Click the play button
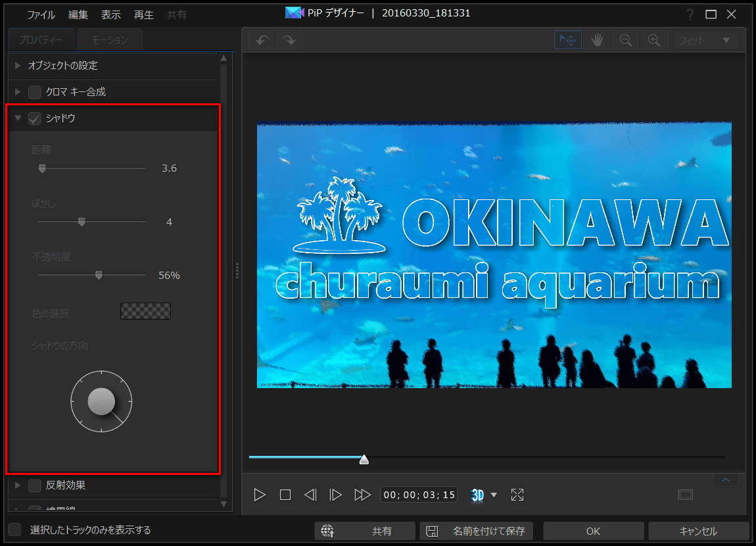 pyautogui.click(x=260, y=495)
